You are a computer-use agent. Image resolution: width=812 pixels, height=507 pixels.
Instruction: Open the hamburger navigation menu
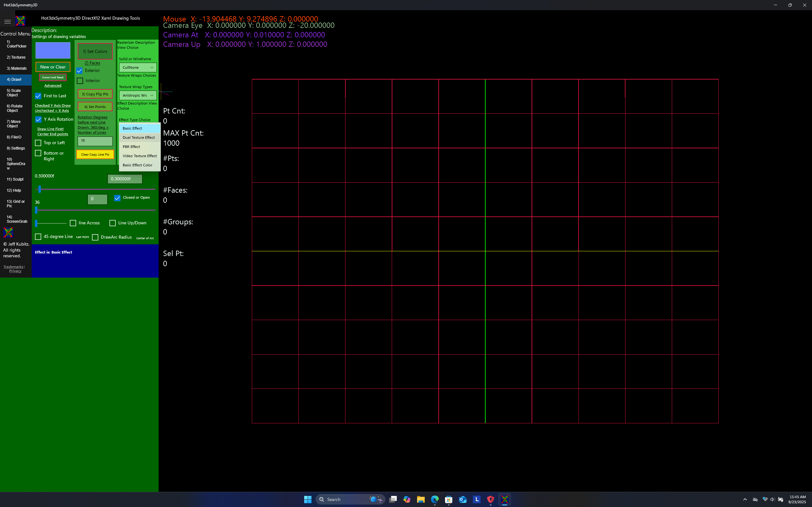click(x=7, y=22)
